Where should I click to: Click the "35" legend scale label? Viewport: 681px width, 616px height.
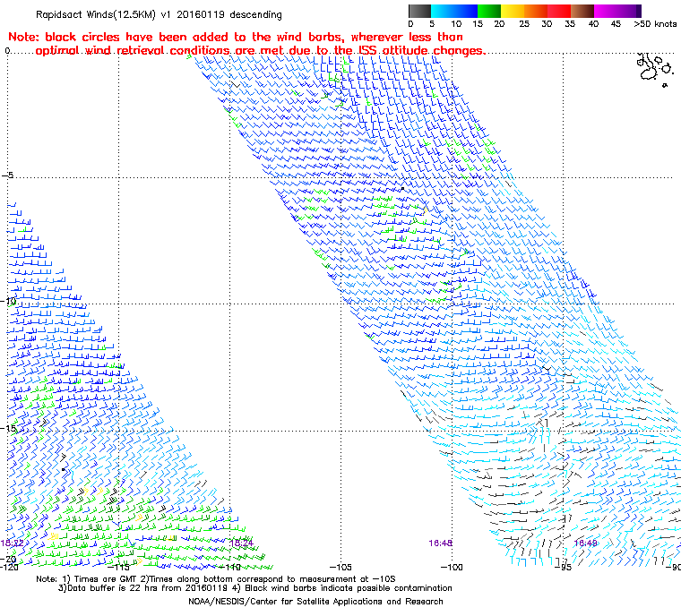click(x=570, y=24)
